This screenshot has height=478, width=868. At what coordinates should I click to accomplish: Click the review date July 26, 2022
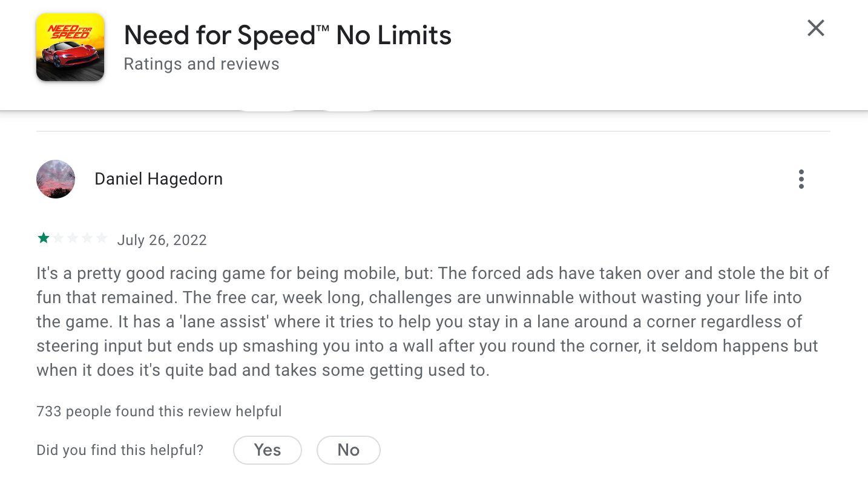[162, 240]
